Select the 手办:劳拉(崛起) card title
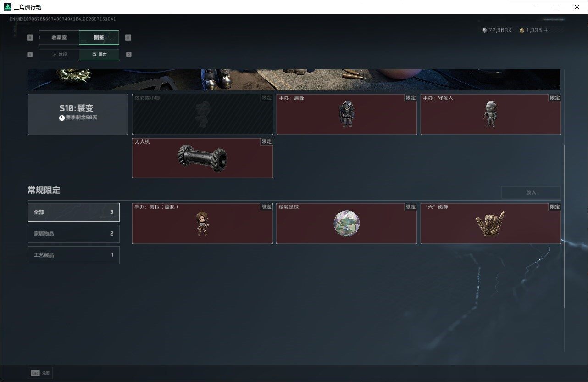Screen dimensions: 588x382 point(156,207)
